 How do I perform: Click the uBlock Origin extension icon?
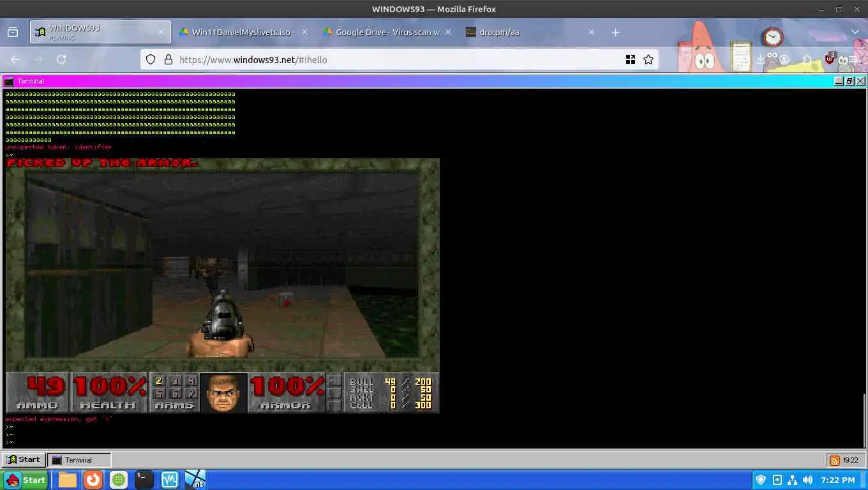click(x=830, y=59)
